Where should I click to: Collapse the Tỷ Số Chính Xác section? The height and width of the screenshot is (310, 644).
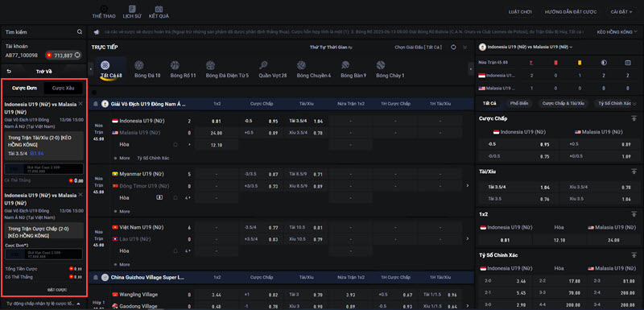[x=634, y=255]
